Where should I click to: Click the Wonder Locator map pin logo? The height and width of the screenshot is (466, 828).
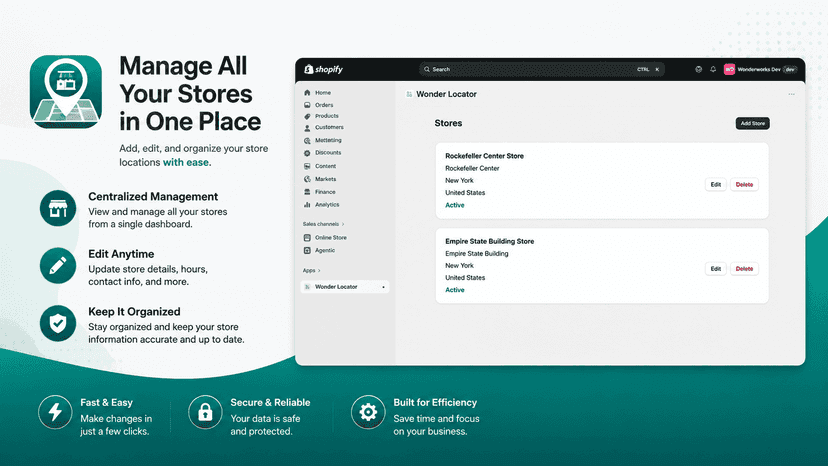pos(66,91)
